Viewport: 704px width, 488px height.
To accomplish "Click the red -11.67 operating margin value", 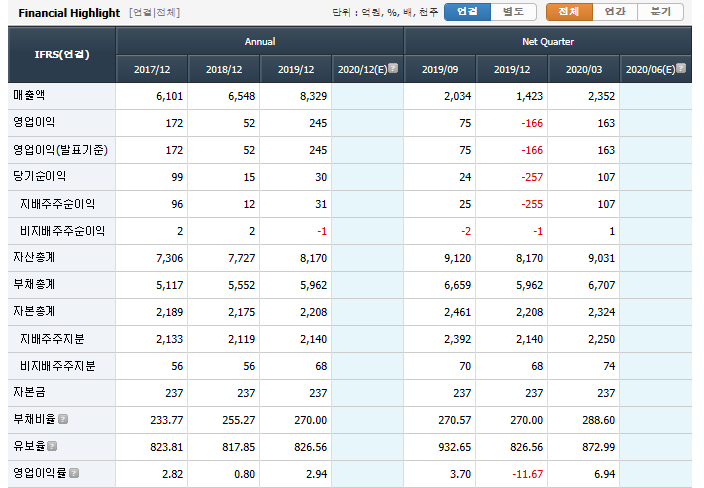I will pyautogui.click(x=528, y=474).
